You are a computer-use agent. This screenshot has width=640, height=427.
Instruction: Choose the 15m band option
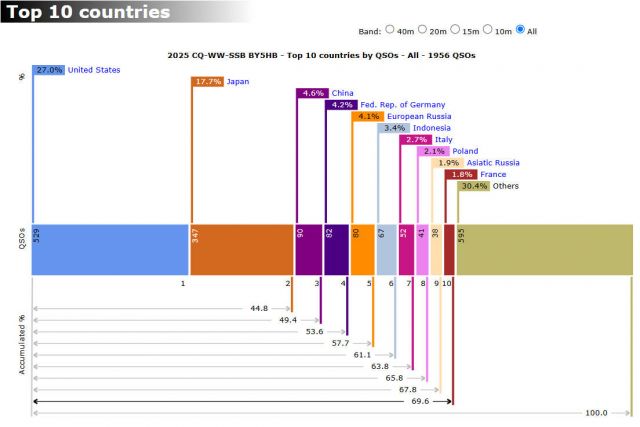click(x=456, y=30)
